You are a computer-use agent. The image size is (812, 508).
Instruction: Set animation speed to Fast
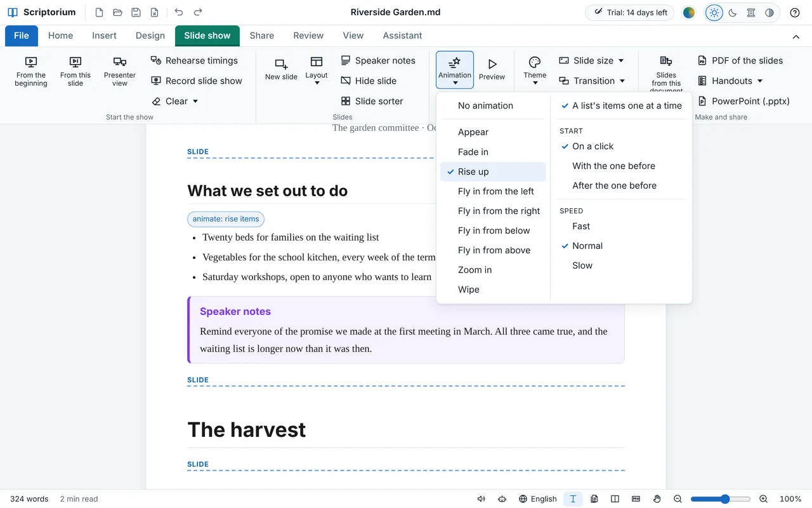[622, 226]
